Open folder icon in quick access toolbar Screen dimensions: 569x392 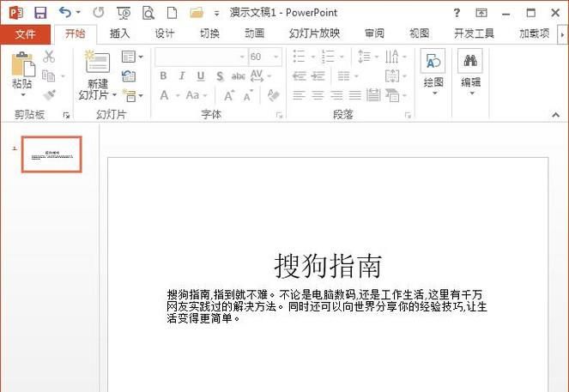click(197, 13)
